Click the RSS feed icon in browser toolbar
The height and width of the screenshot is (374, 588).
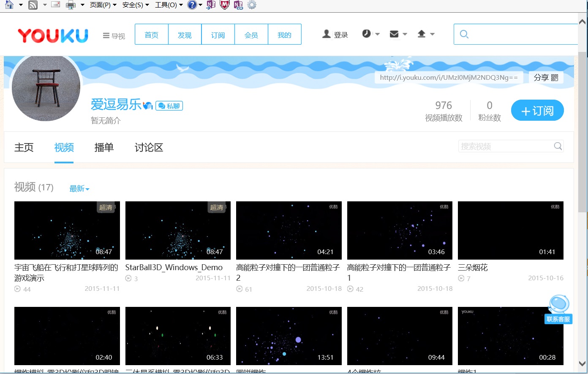click(33, 5)
